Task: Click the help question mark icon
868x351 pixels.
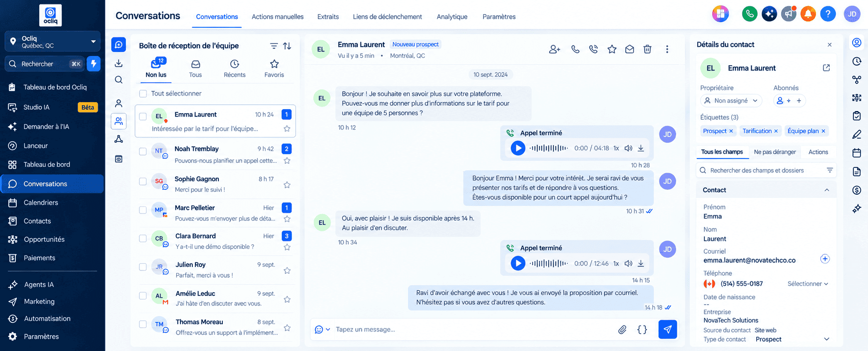Action: (x=828, y=14)
